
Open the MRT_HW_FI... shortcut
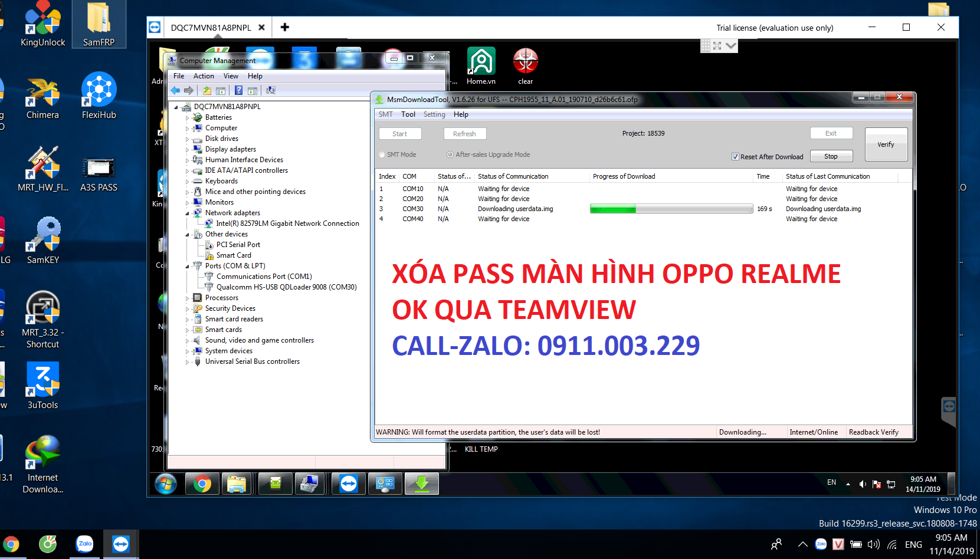point(42,170)
